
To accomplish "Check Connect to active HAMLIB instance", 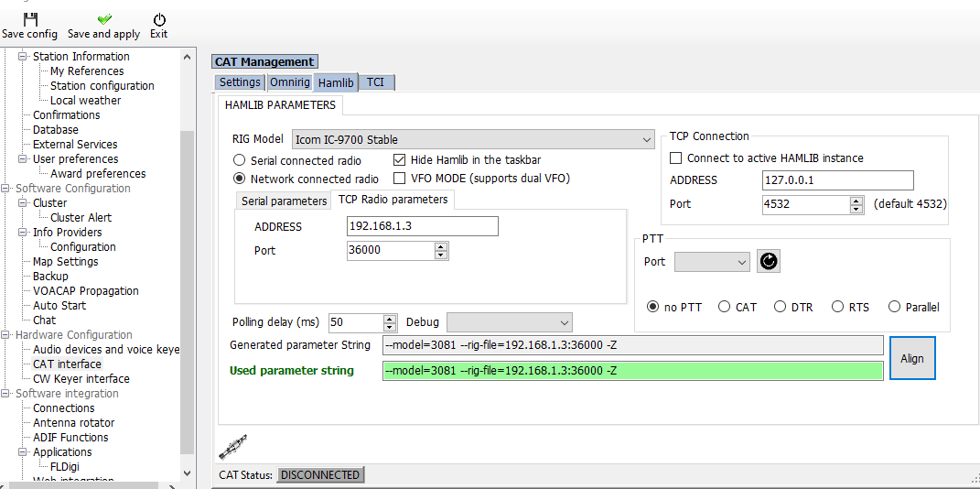I will pos(675,158).
